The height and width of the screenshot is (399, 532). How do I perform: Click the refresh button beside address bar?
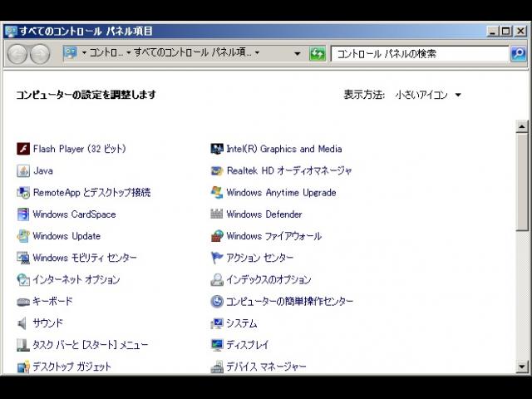pyautogui.click(x=318, y=54)
